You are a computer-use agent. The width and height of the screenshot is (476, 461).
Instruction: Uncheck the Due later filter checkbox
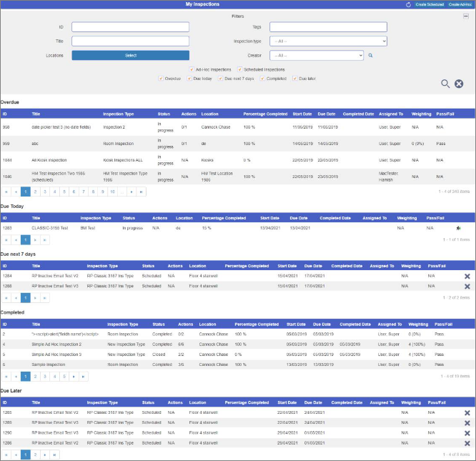[x=294, y=79]
